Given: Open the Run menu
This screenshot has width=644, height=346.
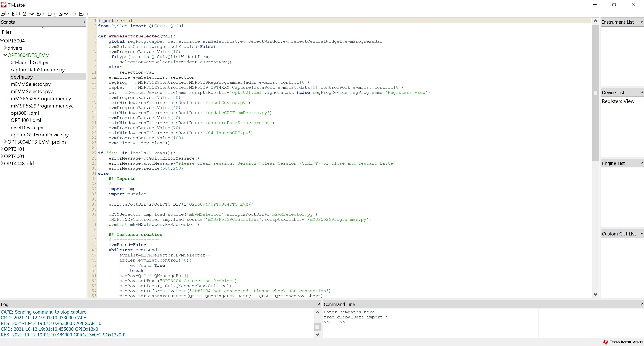Looking at the screenshot, I should coord(41,13).
